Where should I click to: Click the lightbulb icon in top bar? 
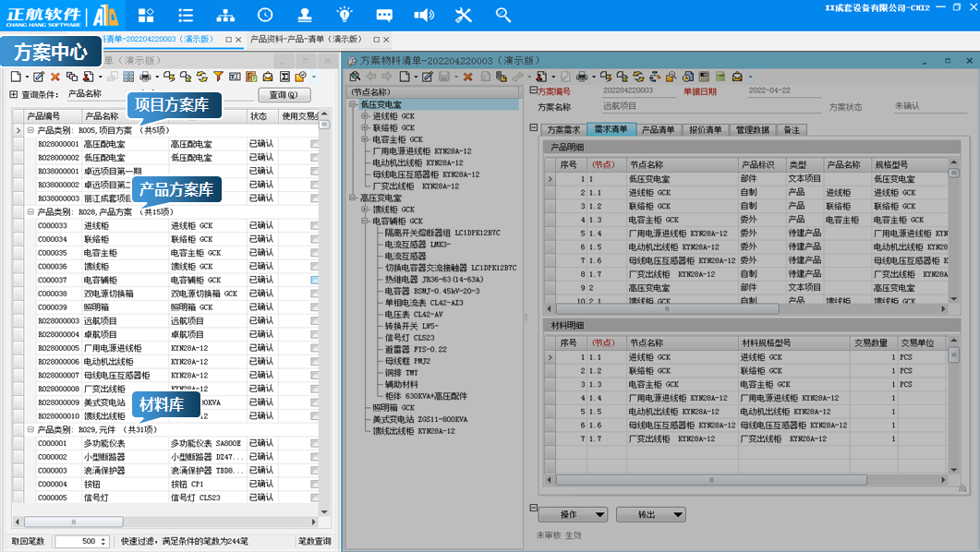pos(345,15)
